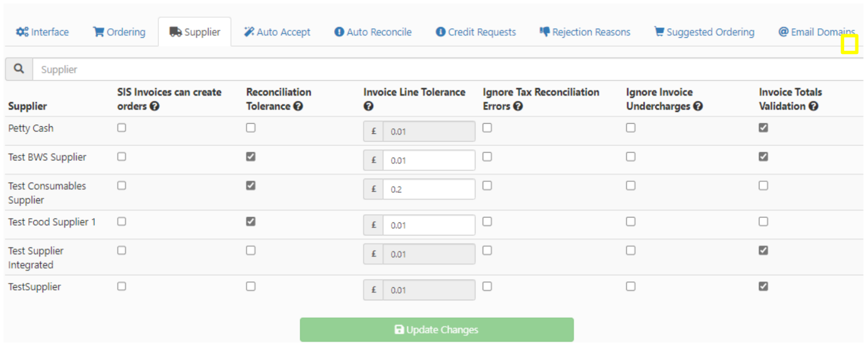
Task: Open the Rejection Reasons tab
Action: point(585,32)
